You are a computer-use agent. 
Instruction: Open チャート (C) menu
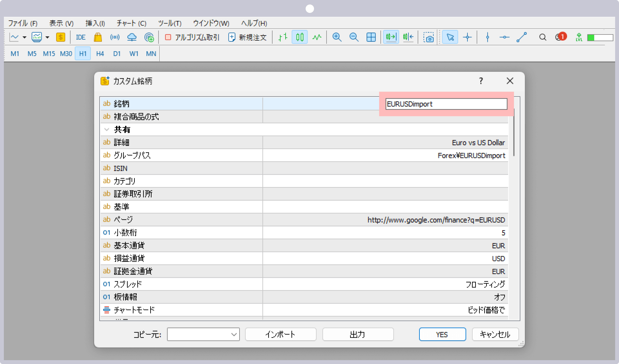(x=131, y=23)
